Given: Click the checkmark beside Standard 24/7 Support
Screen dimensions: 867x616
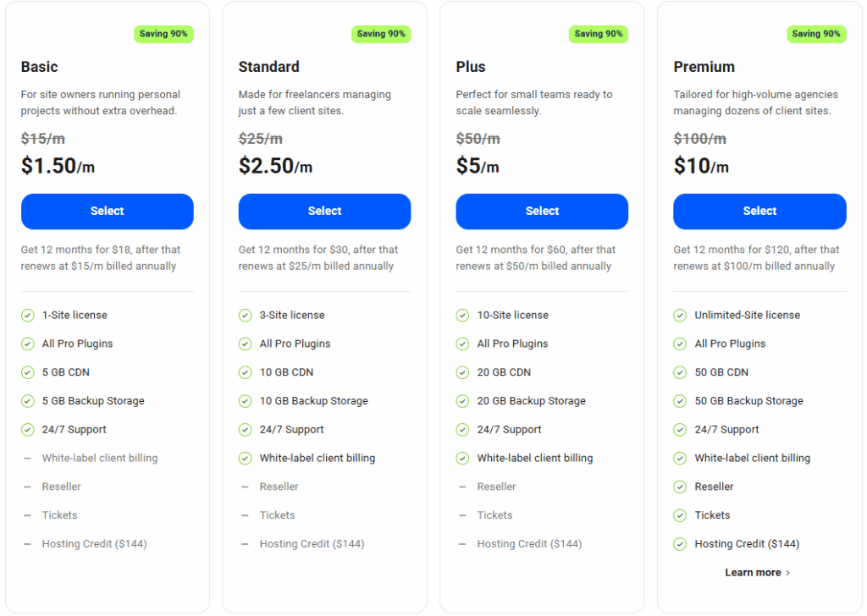Looking at the screenshot, I should (245, 430).
